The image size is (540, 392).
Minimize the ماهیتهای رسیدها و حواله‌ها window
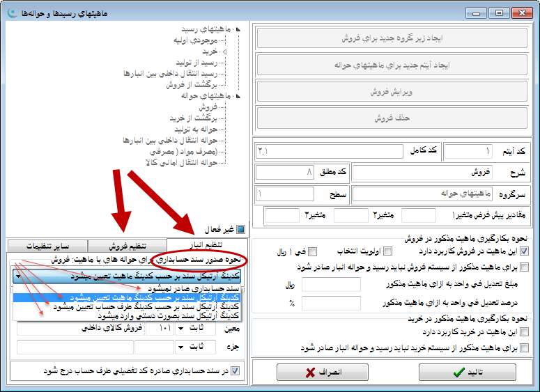click(x=477, y=13)
